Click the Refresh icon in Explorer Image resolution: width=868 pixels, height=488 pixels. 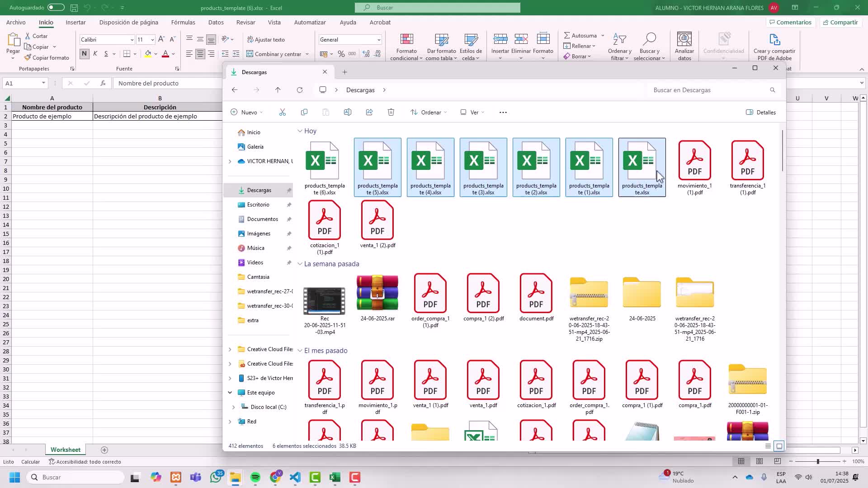tap(300, 90)
